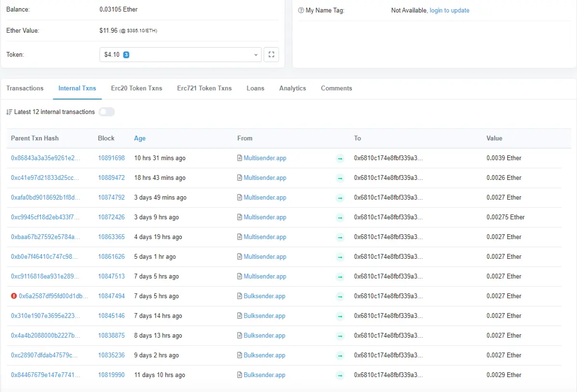Image resolution: width=577 pixels, height=392 pixels.
Task: Click the sort icon beside Latest 12 internal transactions
Action: [x=9, y=112]
